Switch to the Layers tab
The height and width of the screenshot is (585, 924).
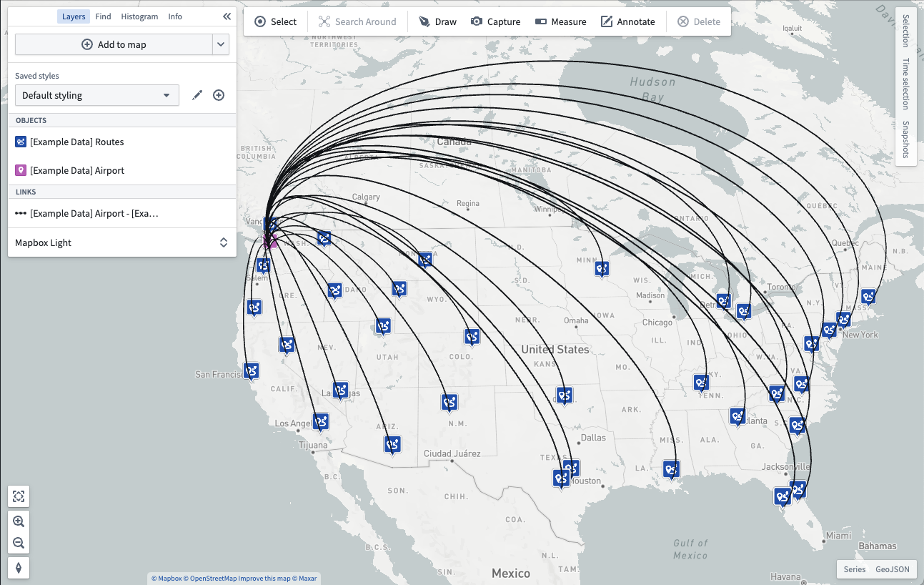[x=74, y=16]
